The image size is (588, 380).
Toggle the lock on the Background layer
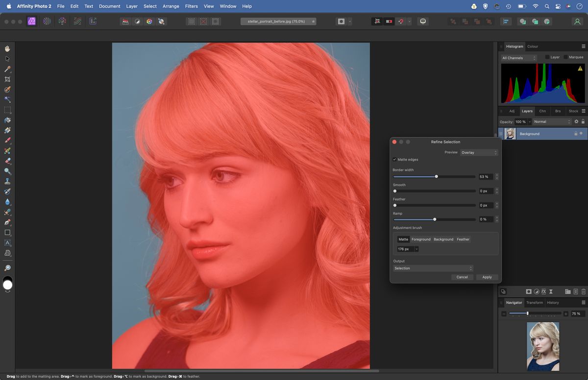pyautogui.click(x=576, y=134)
